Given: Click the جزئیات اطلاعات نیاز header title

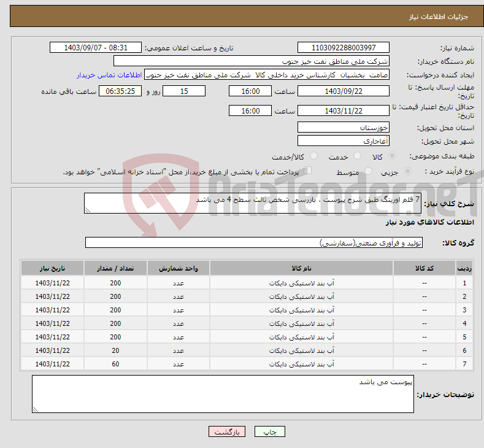Looking at the screenshot, I should [x=439, y=17].
